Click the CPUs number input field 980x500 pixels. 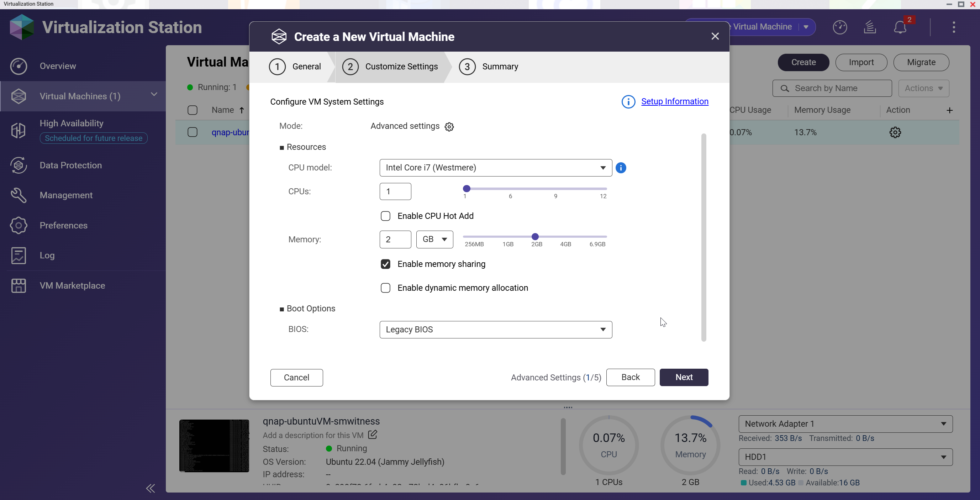click(395, 191)
